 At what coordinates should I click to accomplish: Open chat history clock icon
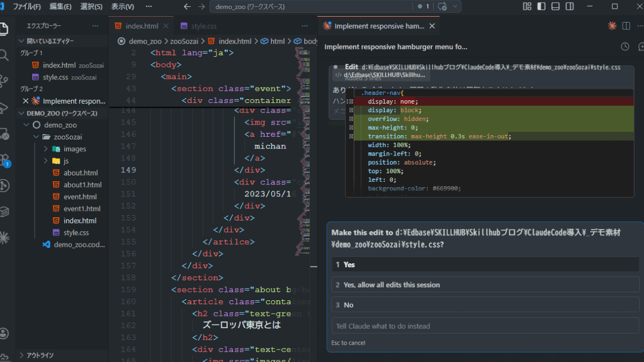[x=625, y=47]
